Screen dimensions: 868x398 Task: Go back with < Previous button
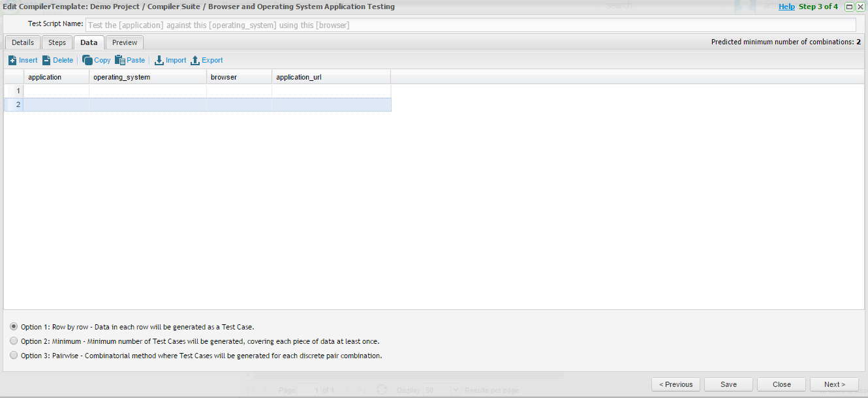coord(675,384)
